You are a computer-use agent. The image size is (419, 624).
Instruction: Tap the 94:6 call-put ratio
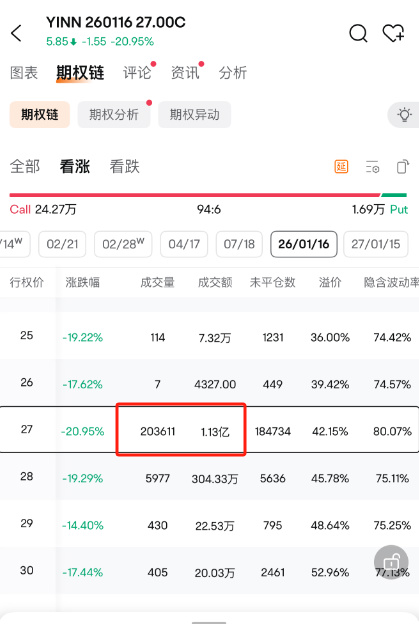[x=209, y=209]
